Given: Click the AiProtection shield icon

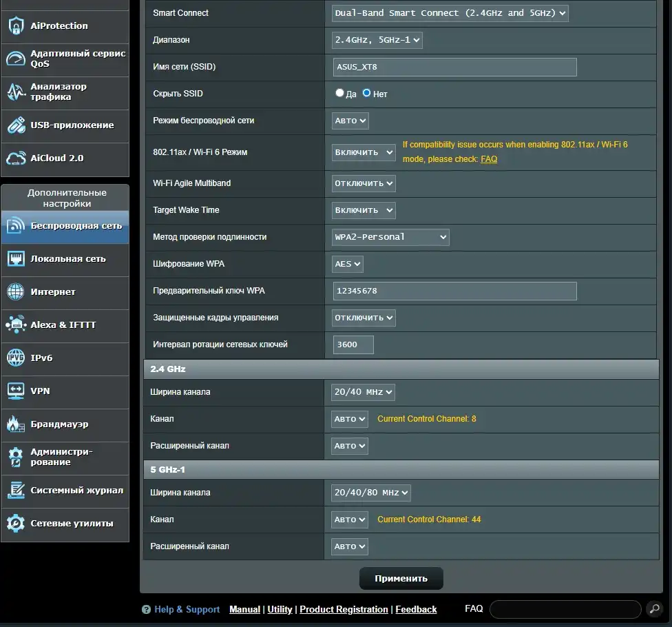Looking at the screenshot, I should click(x=16, y=26).
